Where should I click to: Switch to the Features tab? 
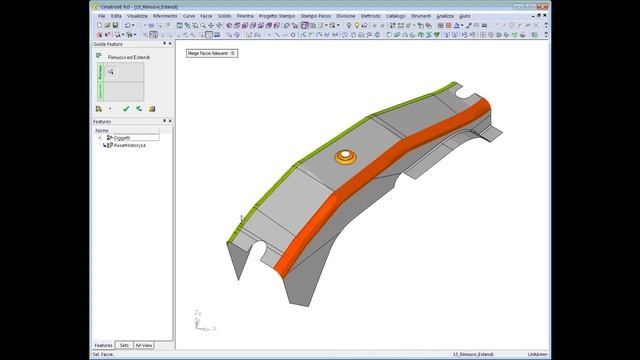103,345
